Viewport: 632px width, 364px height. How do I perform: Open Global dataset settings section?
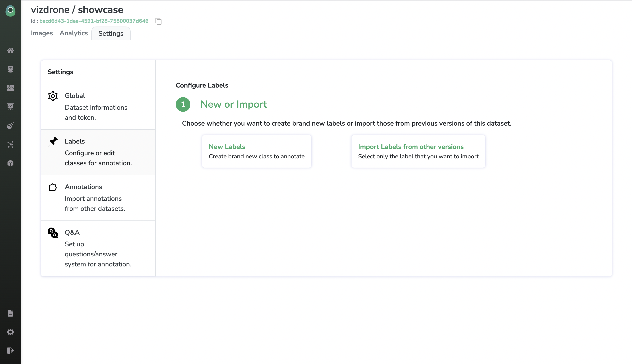pos(98,107)
